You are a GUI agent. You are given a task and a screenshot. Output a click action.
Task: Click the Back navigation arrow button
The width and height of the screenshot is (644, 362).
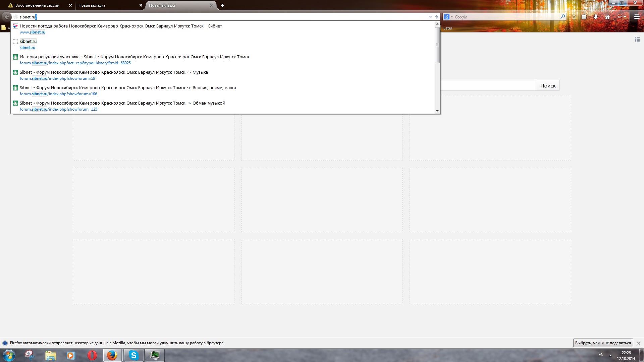click(7, 16)
